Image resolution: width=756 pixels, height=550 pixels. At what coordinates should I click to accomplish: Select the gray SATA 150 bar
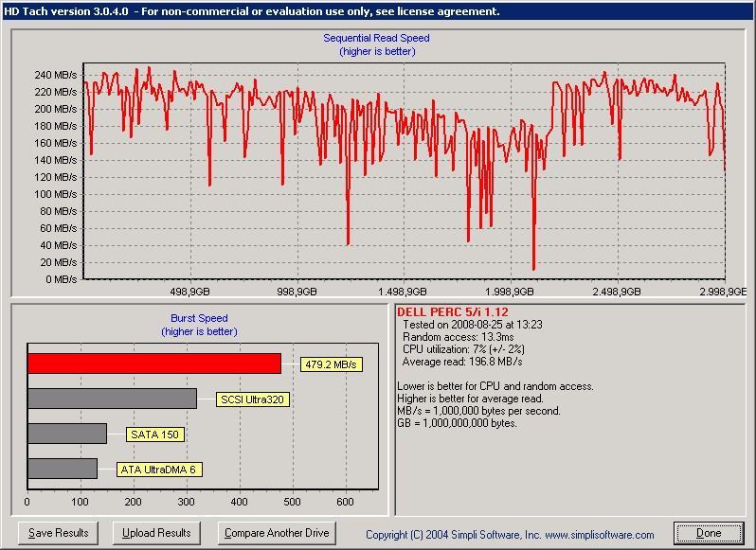(67, 434)
